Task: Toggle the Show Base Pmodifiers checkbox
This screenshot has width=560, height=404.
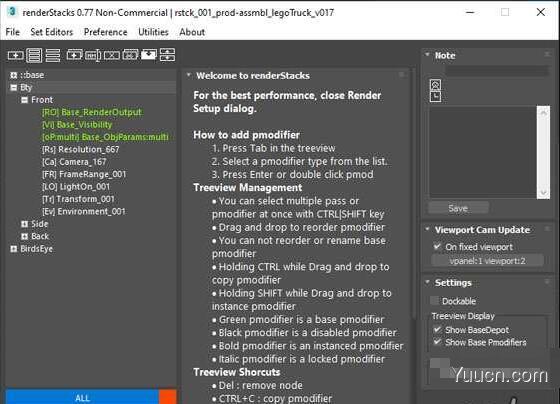Action: click(437, 342)
